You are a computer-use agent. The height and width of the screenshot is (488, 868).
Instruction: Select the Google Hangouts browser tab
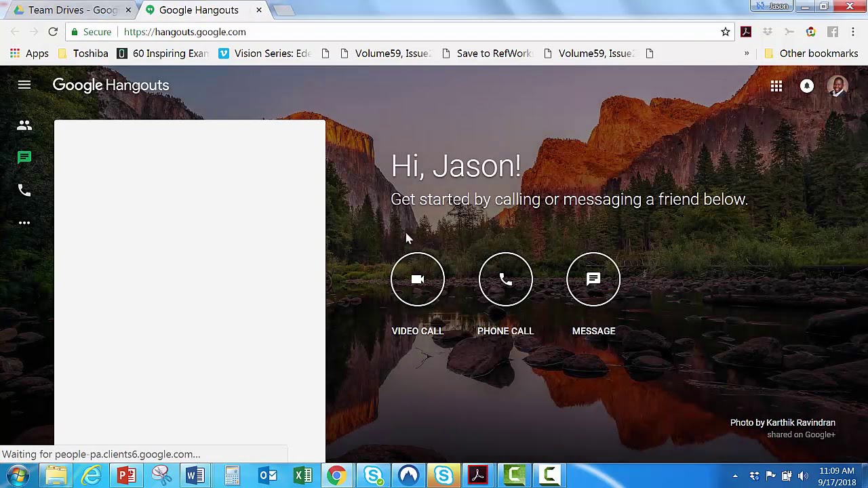(199, 10)
